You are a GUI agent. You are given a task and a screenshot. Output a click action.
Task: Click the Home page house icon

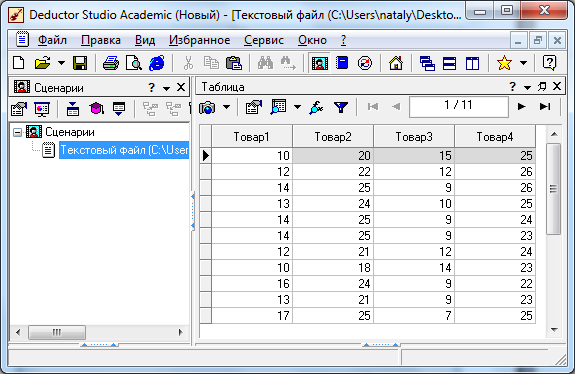[x=396, y=63]
